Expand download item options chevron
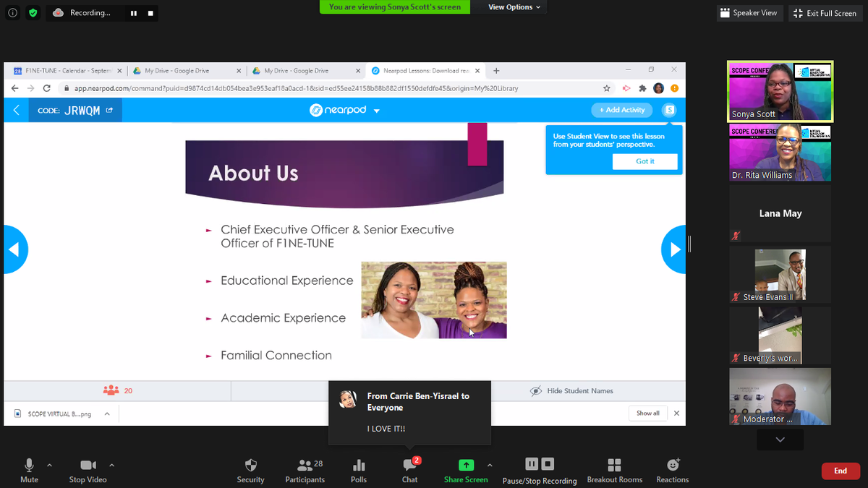This screenshot has height=488, width=868. tap(107, 414)
